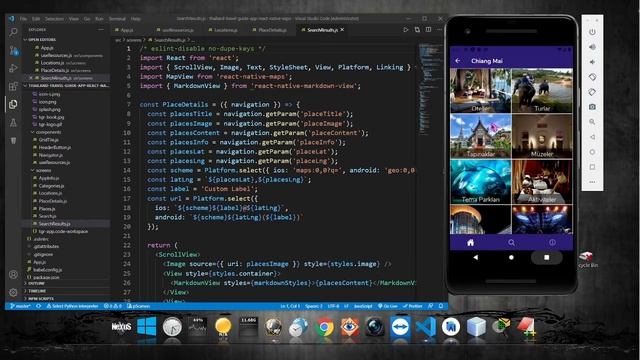
Task: Collapse the Thailand-travel-guide-app project root
Action: tap(67, 86)
